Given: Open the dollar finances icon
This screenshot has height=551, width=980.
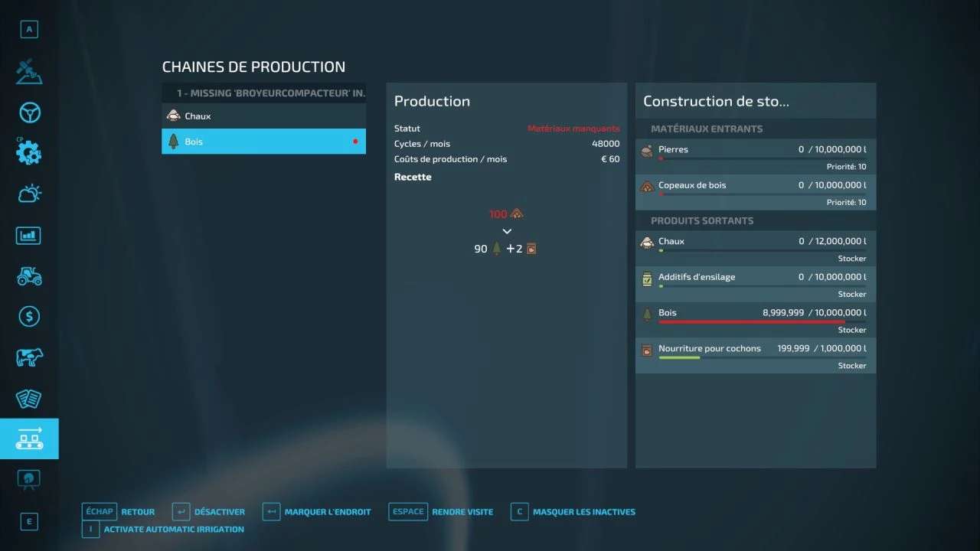Looking at the screenshot, I should tap(29, 316).
